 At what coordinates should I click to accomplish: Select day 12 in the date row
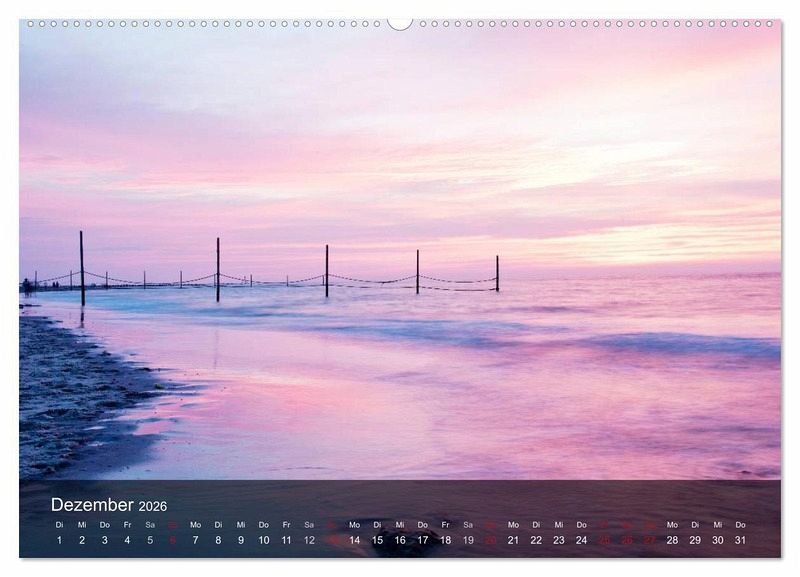309,540
